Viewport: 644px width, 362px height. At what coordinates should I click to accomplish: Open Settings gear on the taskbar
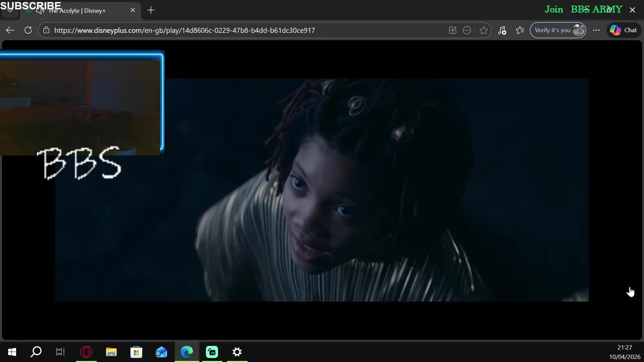(237, 352)
